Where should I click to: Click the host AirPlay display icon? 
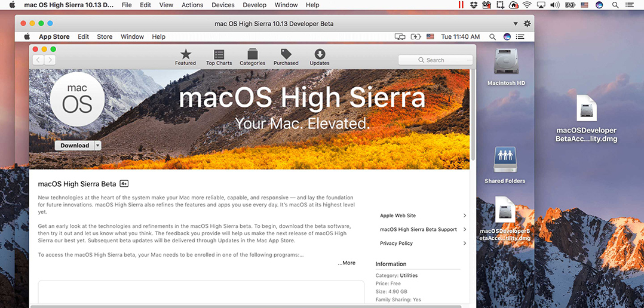(x=541, y=5)
